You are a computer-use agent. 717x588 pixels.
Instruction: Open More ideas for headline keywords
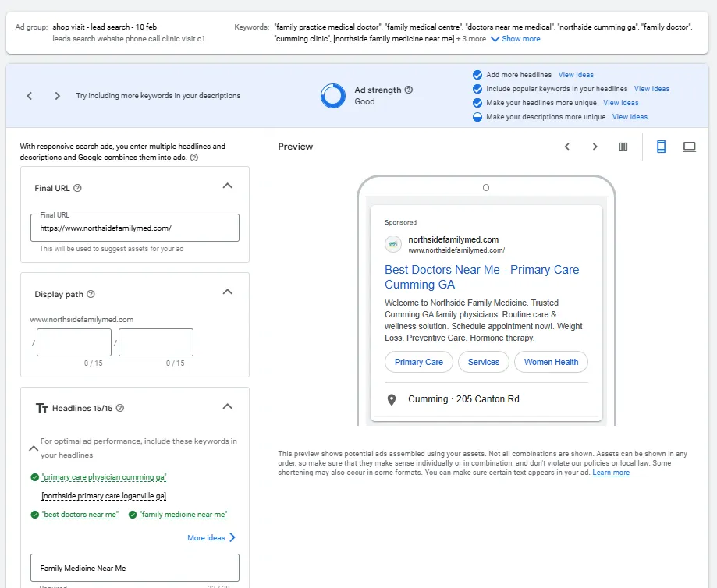pos(211,538)
